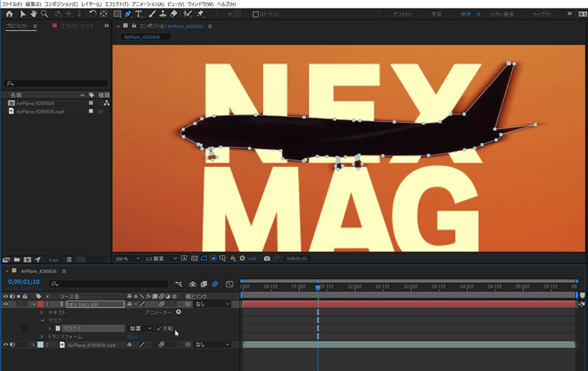Click the red label color of layer 1
588x371 pixels.
[39, 304]
